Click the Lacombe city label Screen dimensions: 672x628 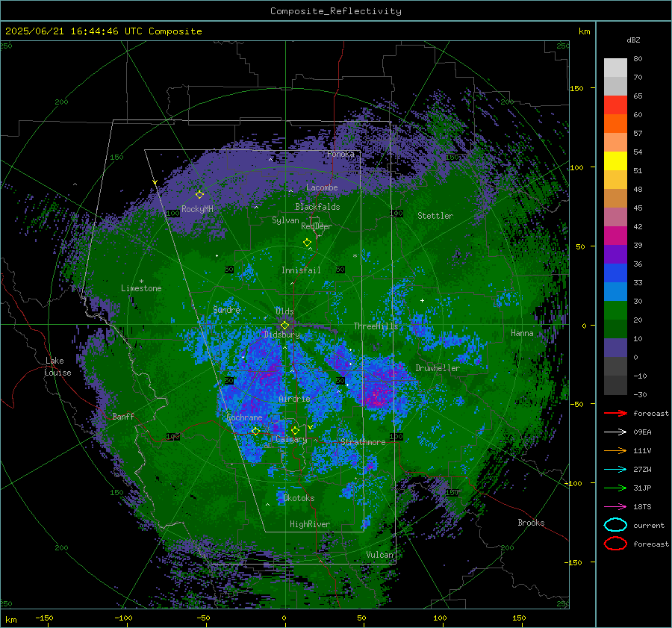click(322, 187)
